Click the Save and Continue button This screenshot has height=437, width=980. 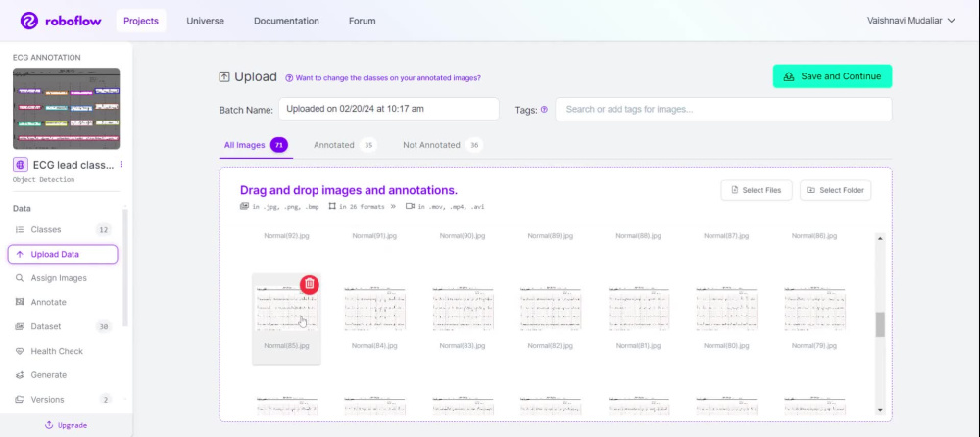point(832,76)
